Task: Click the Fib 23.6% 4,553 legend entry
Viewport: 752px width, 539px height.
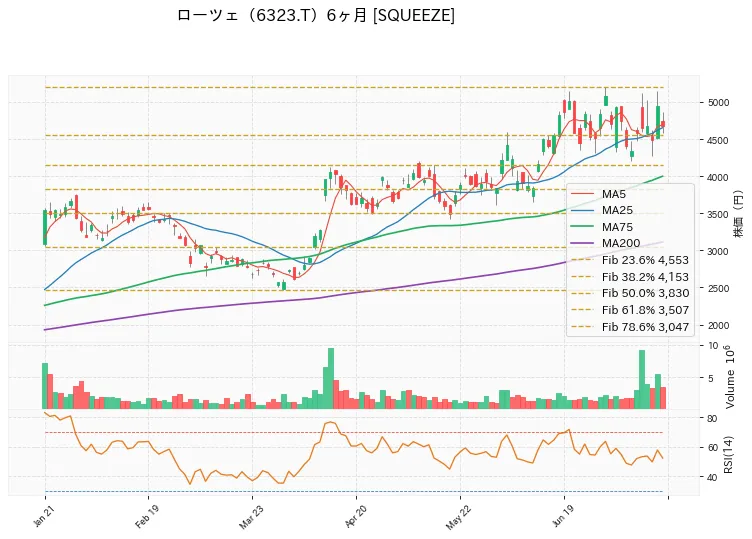Action: pos(630,260)
